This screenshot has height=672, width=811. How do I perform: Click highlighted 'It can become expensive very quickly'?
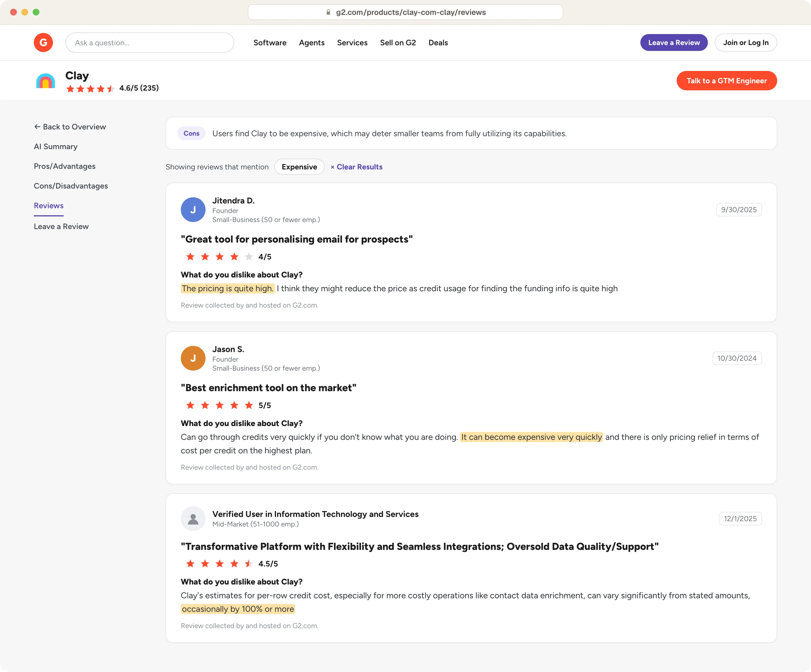pos(531,437)
